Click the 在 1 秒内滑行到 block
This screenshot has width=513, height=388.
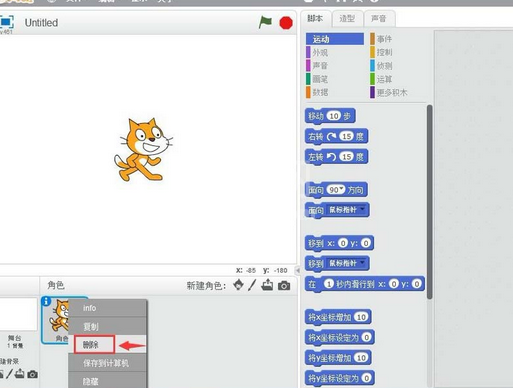click(365, 284)
